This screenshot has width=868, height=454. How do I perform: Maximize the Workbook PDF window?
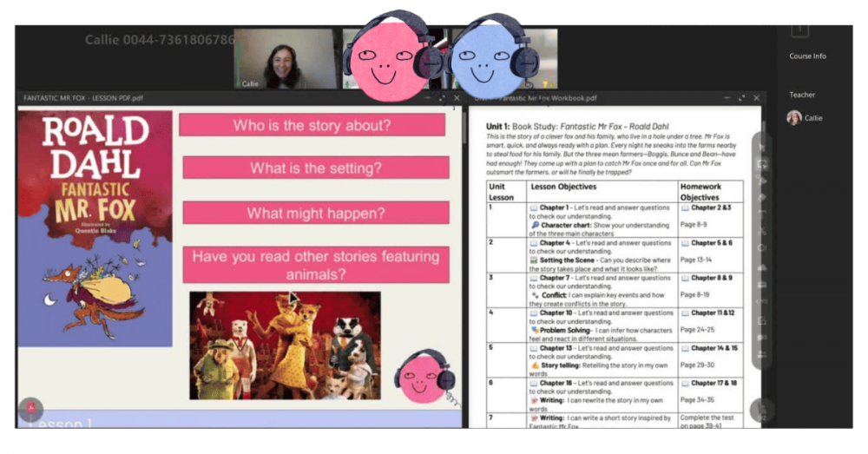click(742, 98)
